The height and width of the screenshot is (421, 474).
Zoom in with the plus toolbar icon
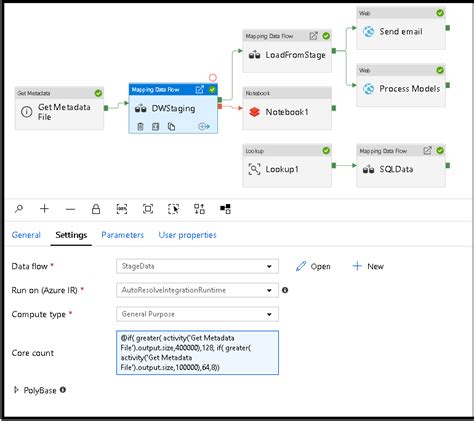pos(44,209)
